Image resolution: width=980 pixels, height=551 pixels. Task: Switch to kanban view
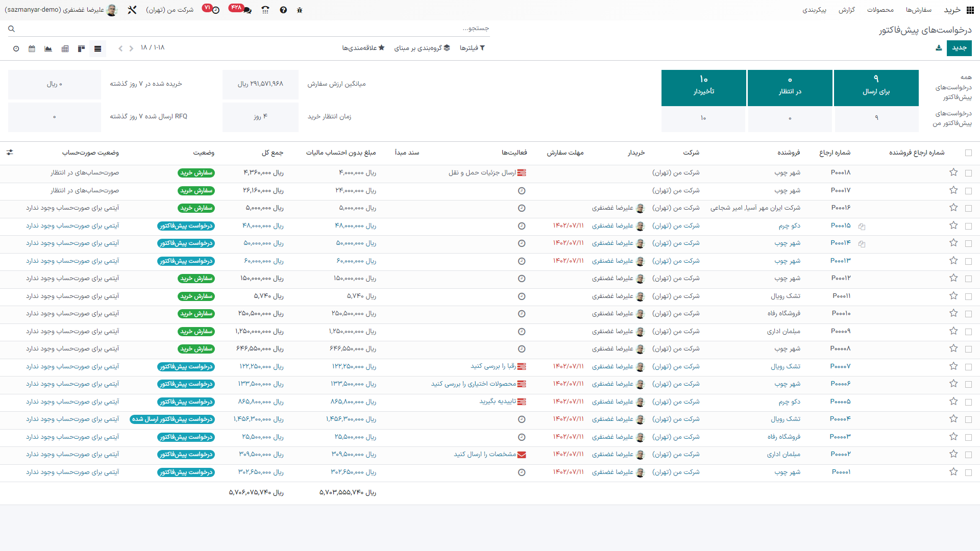pyautogui.click(x=81, y=48)
